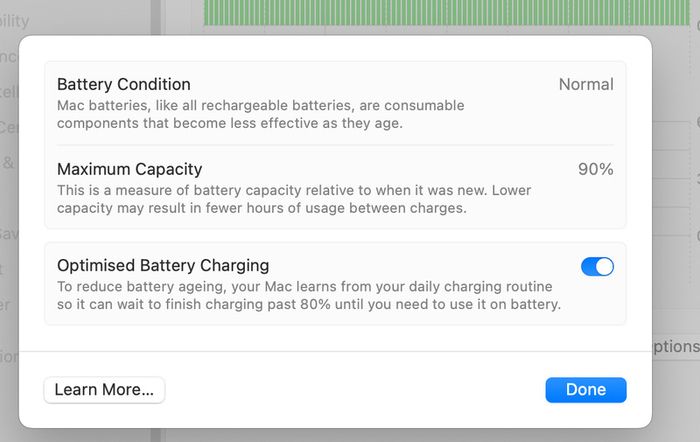Viewport: 700px width, 442px height.
Task: Click the dimmed sidebar item ending in 'ion'
Action: click(x=9, y=357)
